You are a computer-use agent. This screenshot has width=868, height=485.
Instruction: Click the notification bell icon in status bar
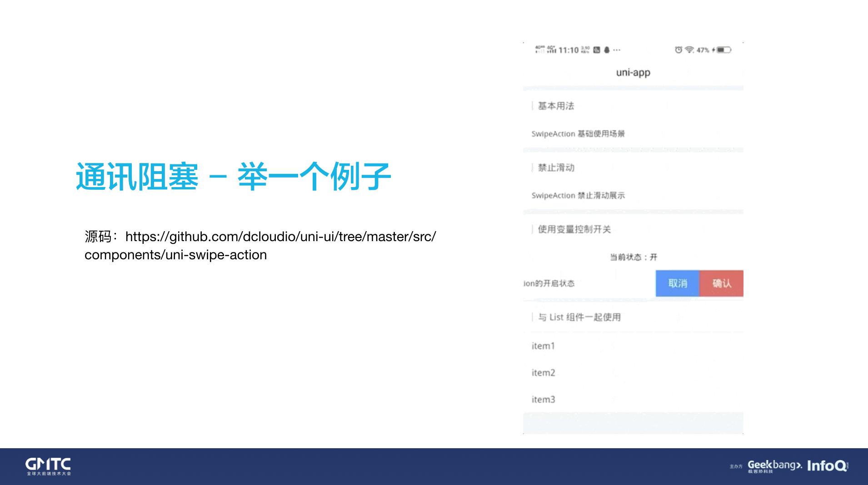tap(606, 50)
